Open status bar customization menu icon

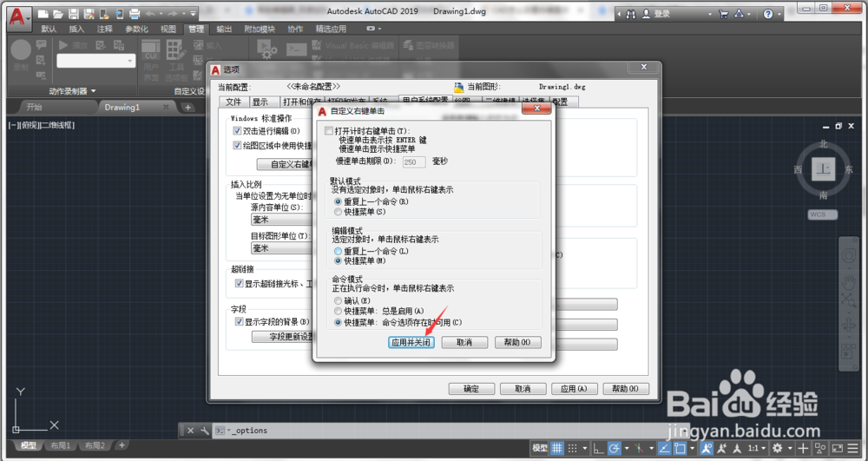tap(854, 448)
